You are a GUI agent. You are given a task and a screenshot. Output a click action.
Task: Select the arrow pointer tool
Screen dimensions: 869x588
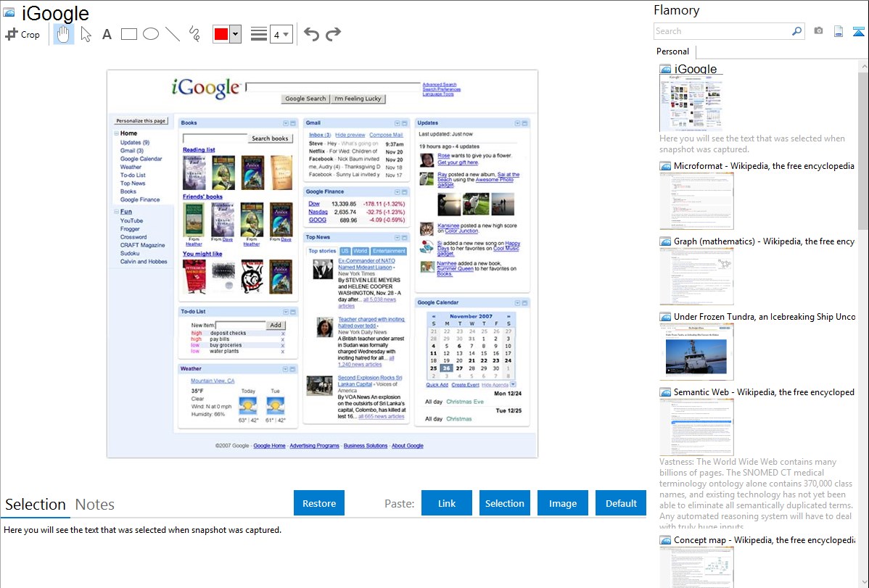tap(86, 34)
